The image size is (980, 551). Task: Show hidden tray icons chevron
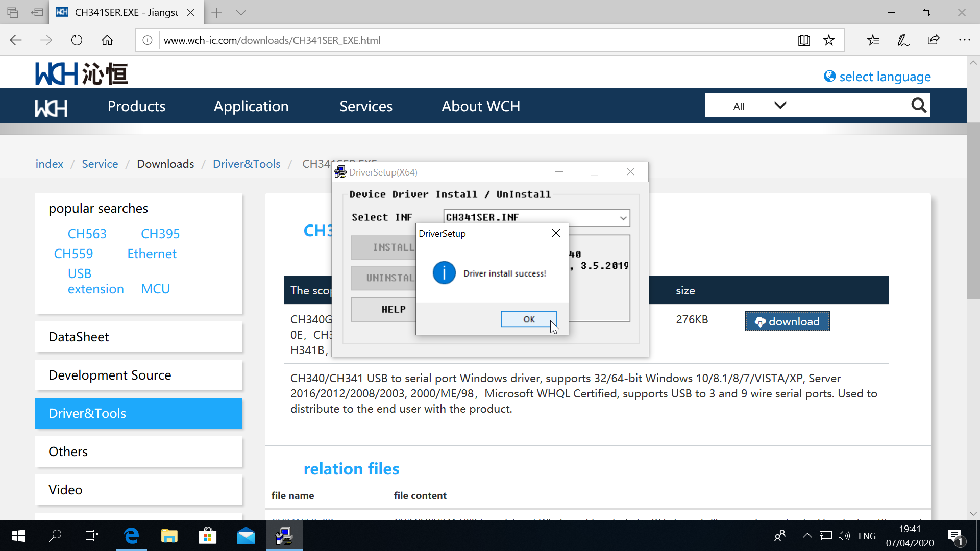(x=807, y=536)
